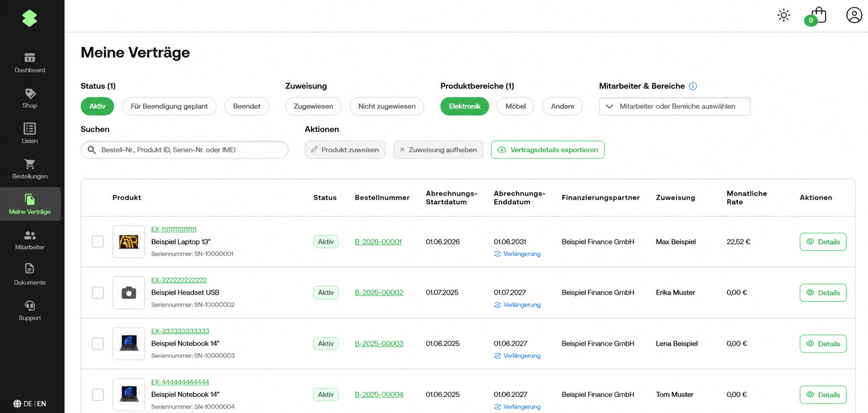
Task: Select Meine Verträge in the sidebar
Action: (30, 204)
